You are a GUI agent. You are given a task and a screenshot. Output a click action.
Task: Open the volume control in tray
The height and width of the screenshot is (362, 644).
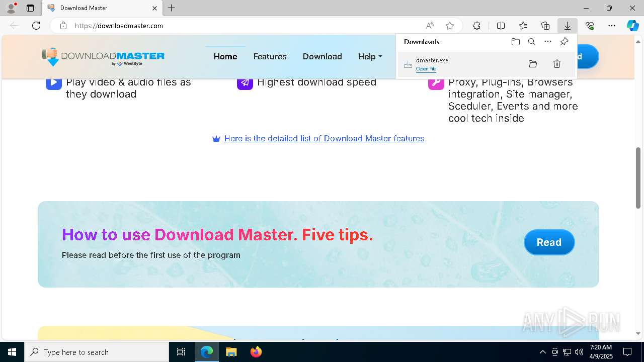click(579, 352)
